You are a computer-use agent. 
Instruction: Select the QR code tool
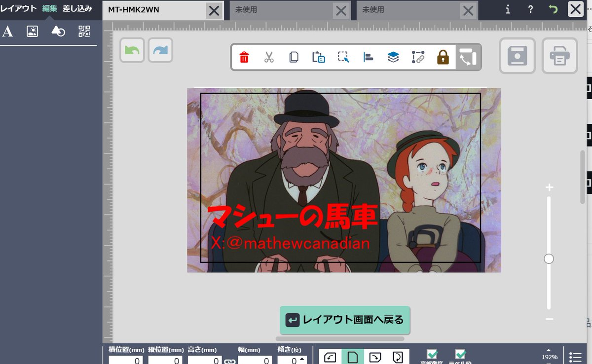pyautogui.click(x=84, y=32)
